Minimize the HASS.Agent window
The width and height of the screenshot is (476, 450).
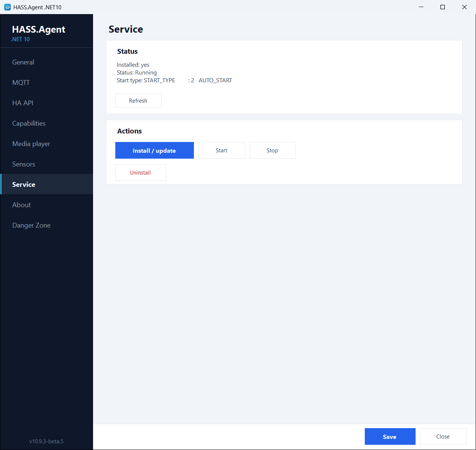(x=421, y=7)
